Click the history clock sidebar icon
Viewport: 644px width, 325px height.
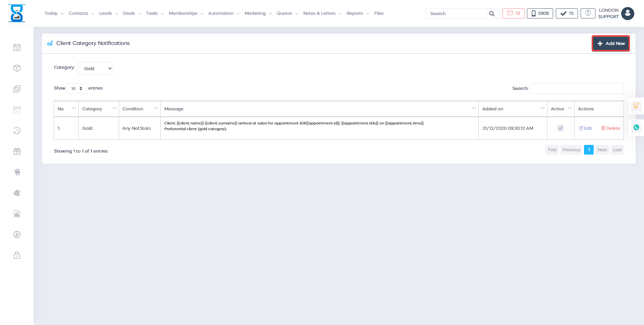point(17,130)
